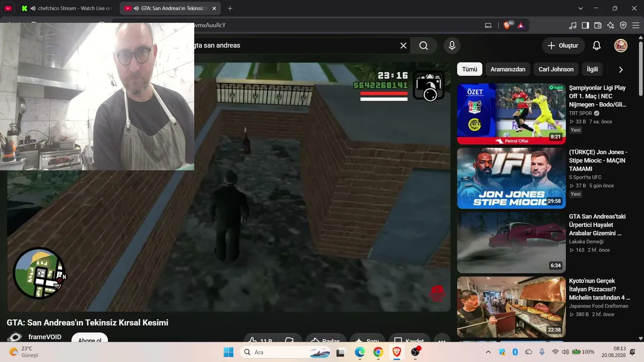The height and width of the screenshot is (362, 644).
Task: Launch Microsoft Edge from the taskbar
Action: click(359, 352)
